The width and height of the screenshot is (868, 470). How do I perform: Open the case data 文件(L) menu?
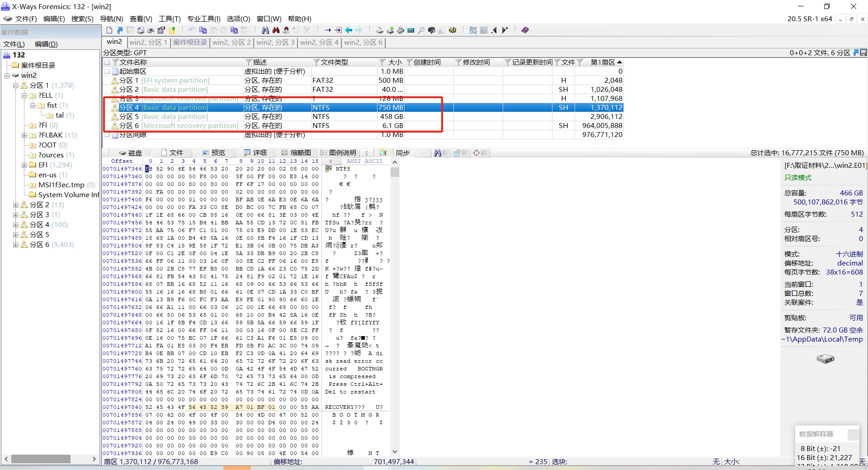click(14, 44)
